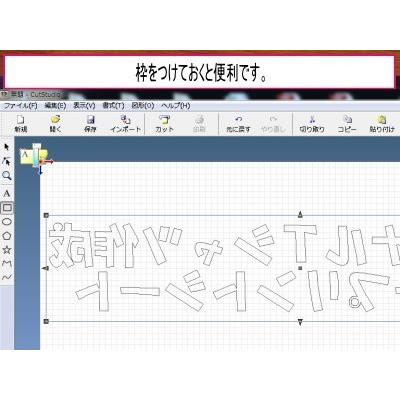Open the 表示(V) menu
Viewport: 400px width, 400px height.
(x=84, y=106)
